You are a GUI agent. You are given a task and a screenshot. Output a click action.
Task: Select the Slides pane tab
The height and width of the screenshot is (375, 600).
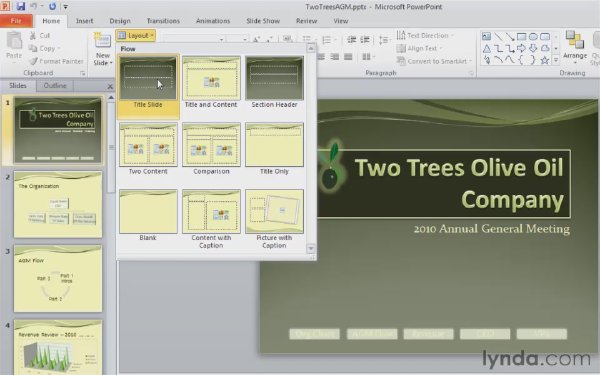tap(18, 85)
